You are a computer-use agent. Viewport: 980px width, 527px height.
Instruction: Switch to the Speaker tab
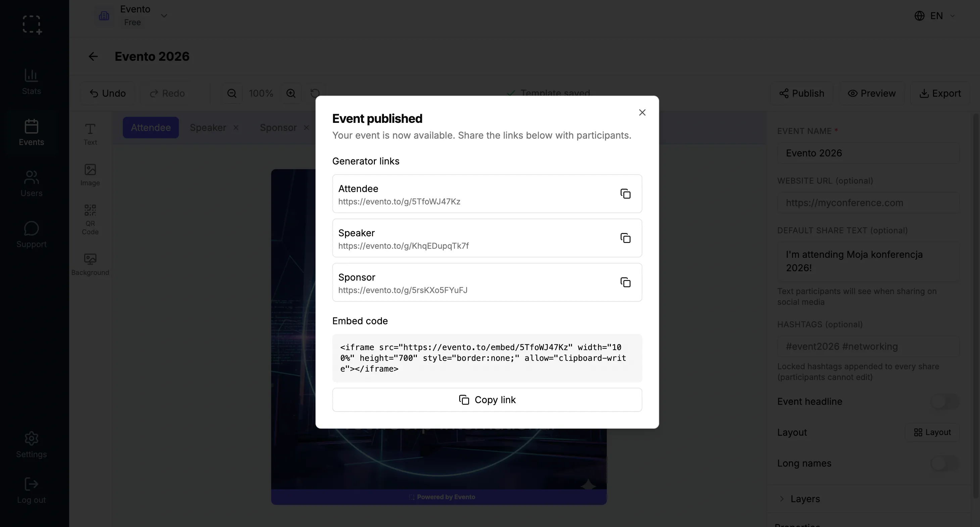208,128
